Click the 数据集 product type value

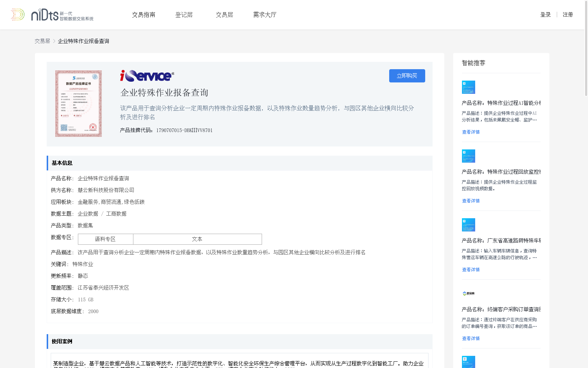pos(85,226)
